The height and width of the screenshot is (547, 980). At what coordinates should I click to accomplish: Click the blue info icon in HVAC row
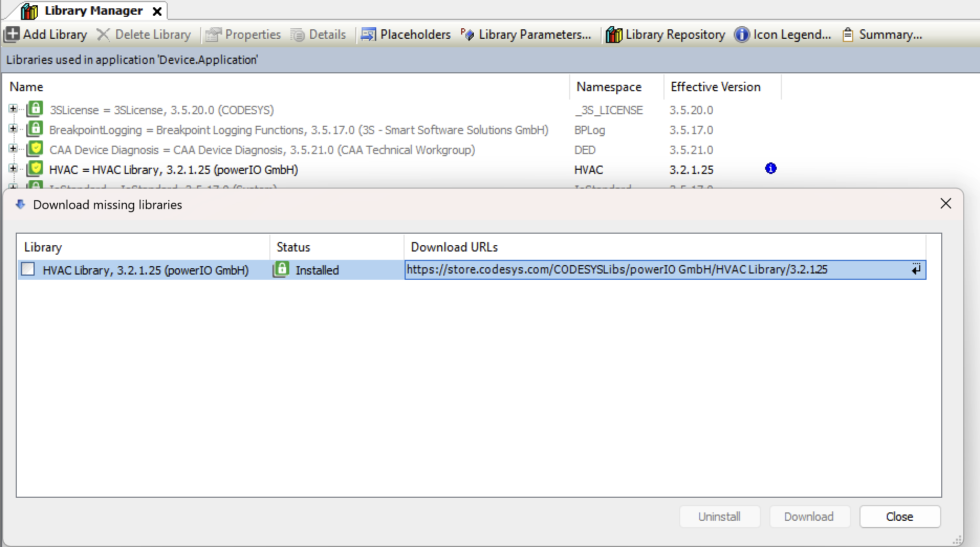770,169
